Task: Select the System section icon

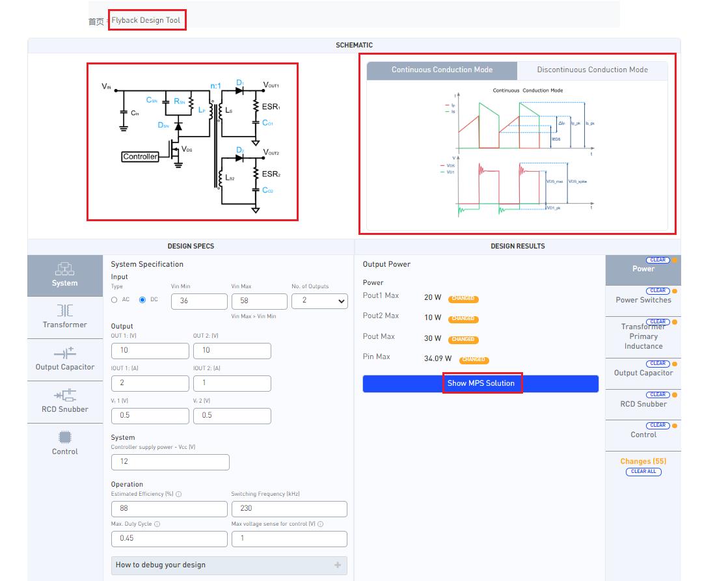Action: (64, 269)
